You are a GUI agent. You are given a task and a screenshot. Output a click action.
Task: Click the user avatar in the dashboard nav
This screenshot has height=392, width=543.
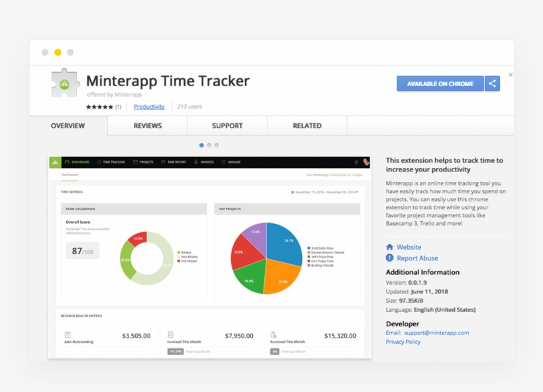[366, 162]
